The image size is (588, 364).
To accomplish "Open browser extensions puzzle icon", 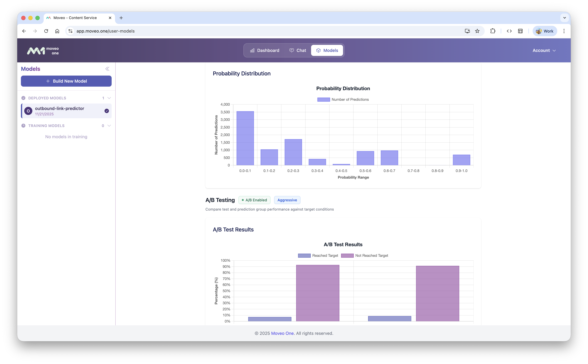I will [493, 31].
